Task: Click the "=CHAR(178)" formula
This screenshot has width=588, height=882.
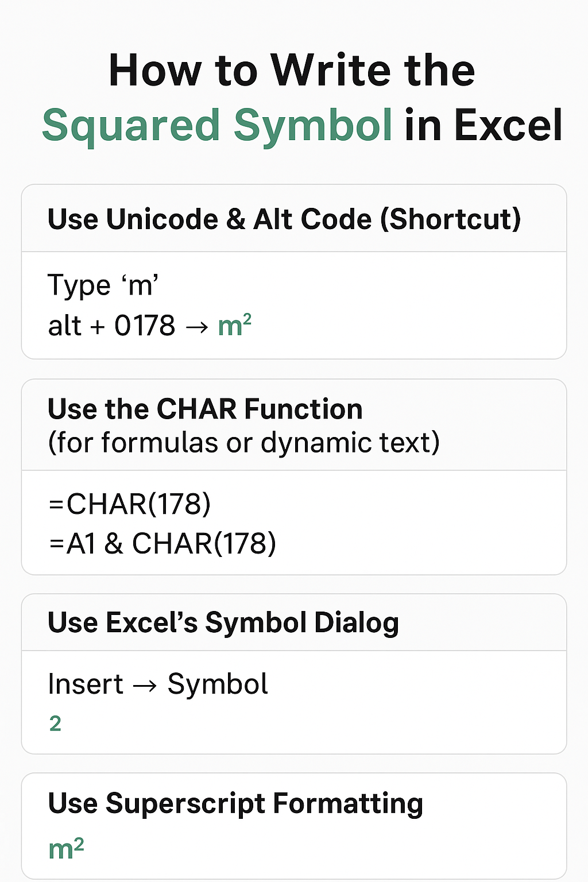Action: (x=130, y=504)
